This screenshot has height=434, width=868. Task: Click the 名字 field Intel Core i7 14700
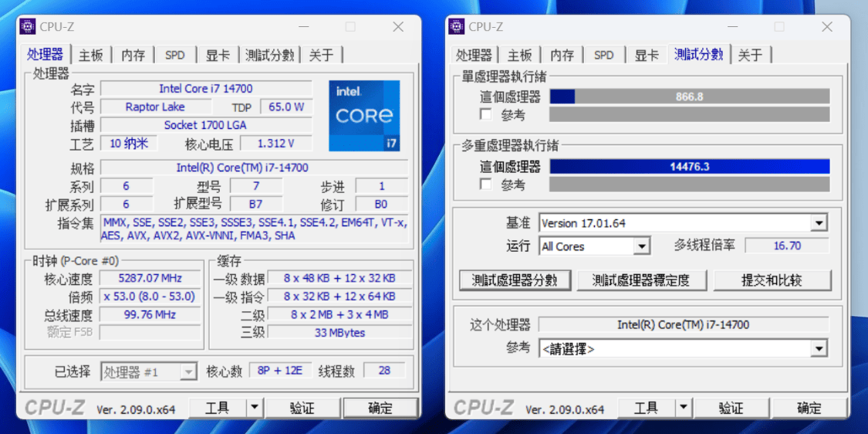tap(206, 89)
